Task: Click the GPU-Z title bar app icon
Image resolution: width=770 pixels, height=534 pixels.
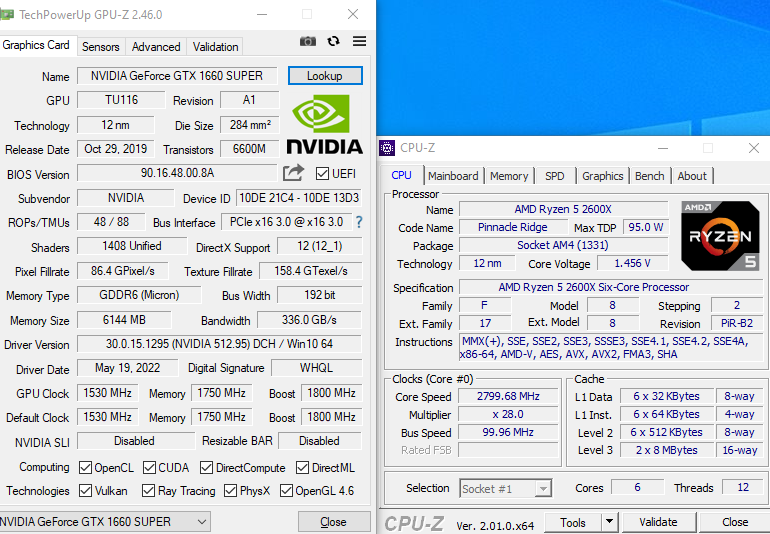Action: (x=7, y=15)
